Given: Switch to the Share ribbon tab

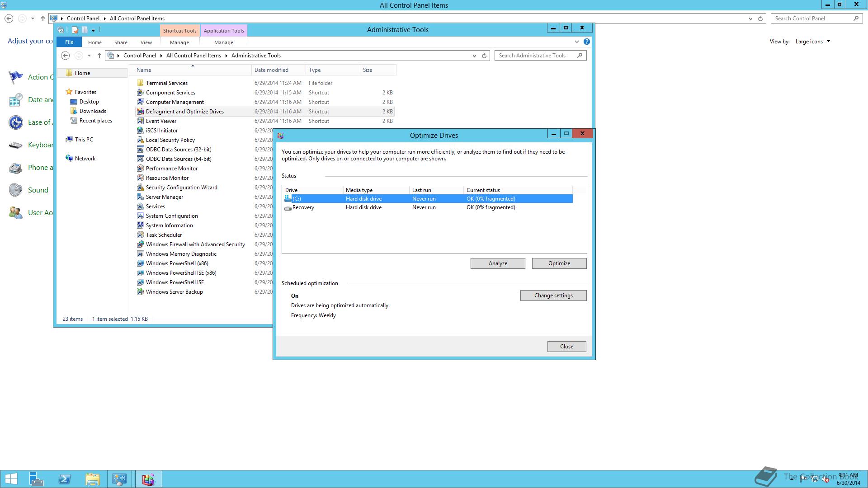Looking at the screenshot, I should point(121,42).
